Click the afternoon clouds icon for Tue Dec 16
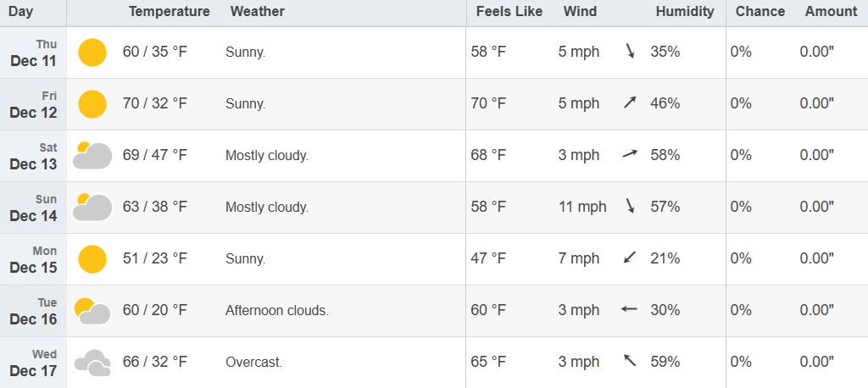This screenshot has width=868, height=388. click(92, 311)
